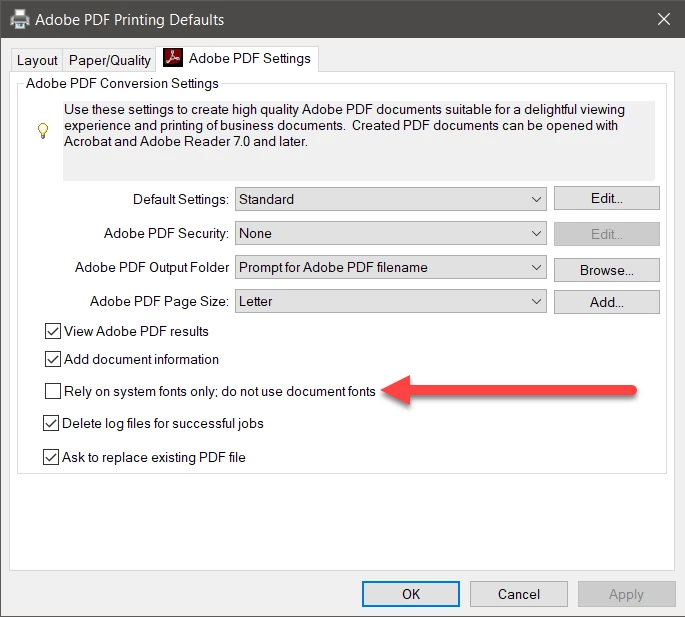The height and width of the screenshot is (617, 685).
Task: Click the printer icon in the title bar
Action: pyautogui.click(x=20, y=19)
